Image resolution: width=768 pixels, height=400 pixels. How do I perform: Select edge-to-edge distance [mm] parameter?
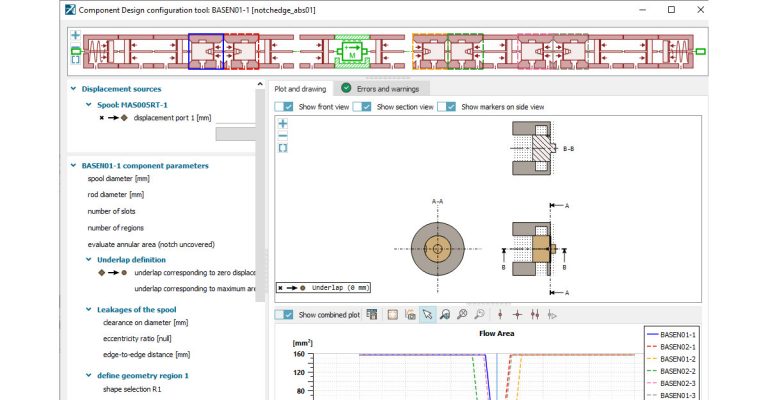(x=146, y=354)
